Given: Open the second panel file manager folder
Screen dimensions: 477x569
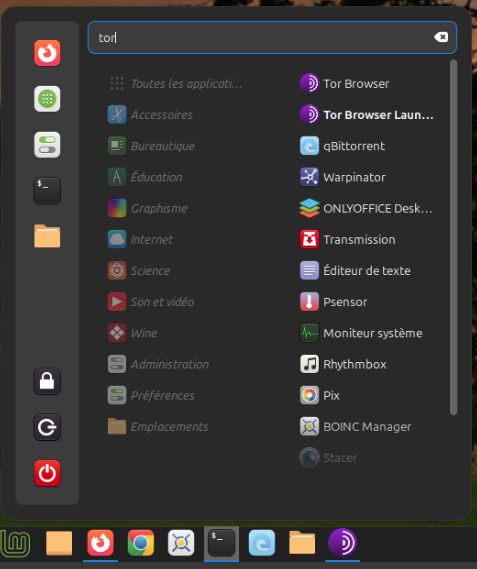Looking at the screenshot, I should click(x=302, y=543).
